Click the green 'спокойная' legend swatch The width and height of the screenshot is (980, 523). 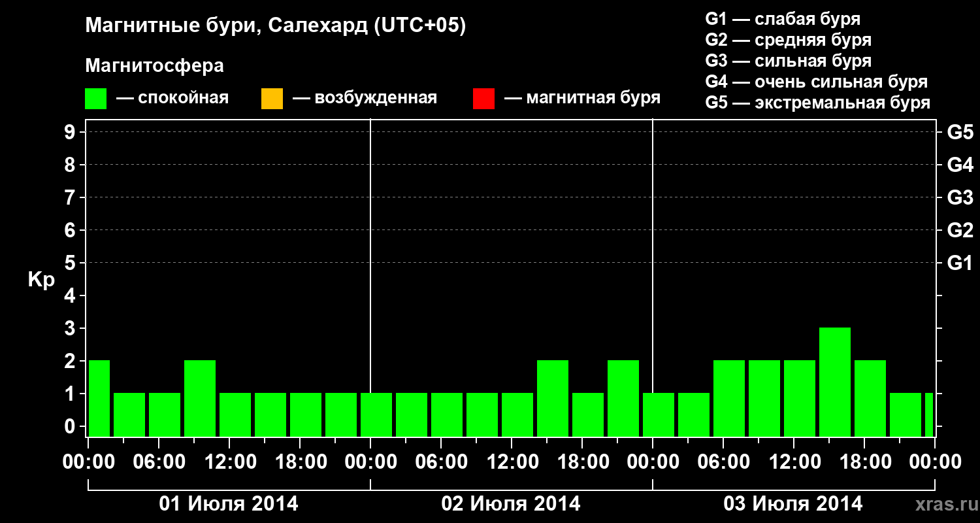(96, 99)
